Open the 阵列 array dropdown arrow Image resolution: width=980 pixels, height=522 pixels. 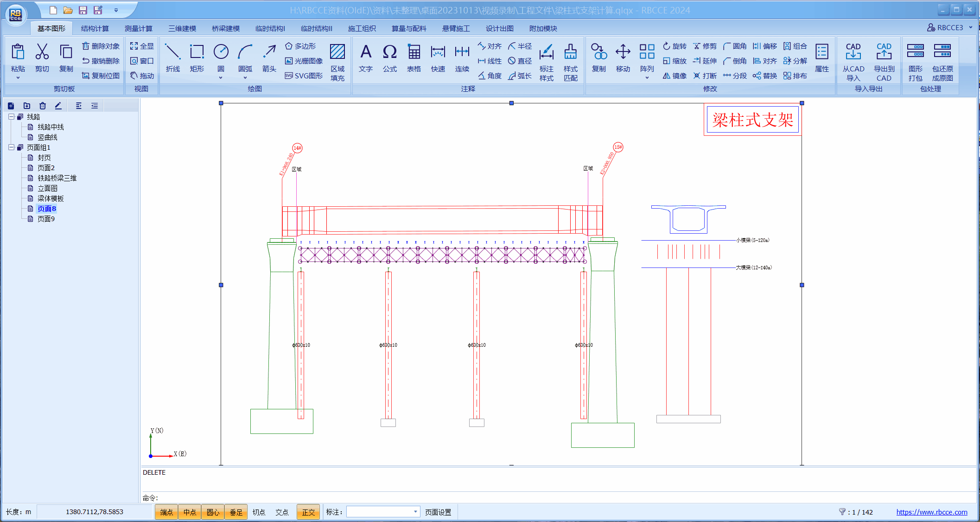tap(647, 77)
